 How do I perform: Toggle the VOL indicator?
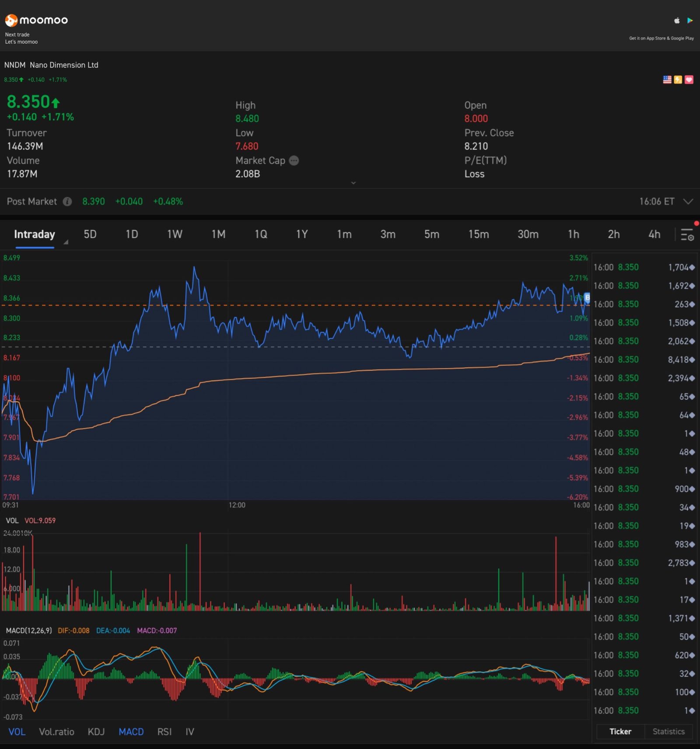[17, 732]
